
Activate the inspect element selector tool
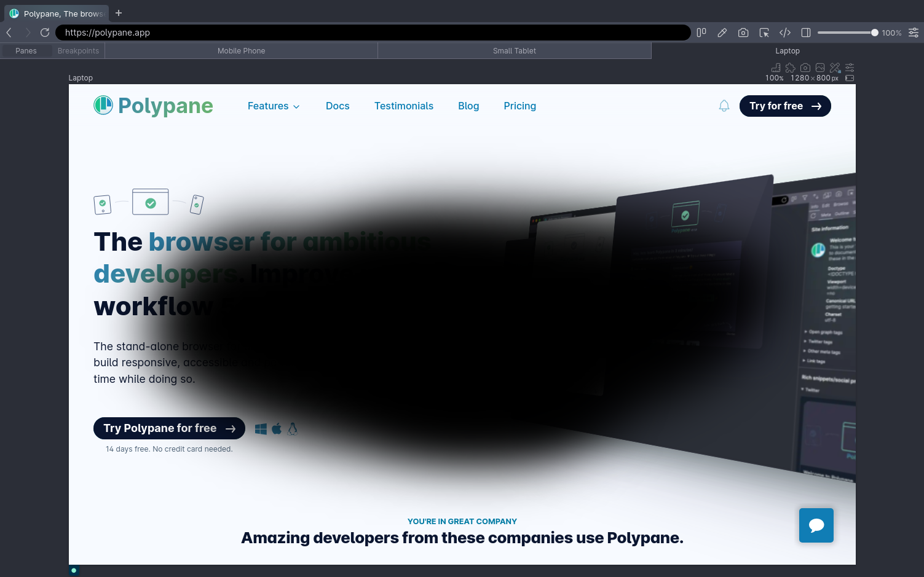click(764, 33)
